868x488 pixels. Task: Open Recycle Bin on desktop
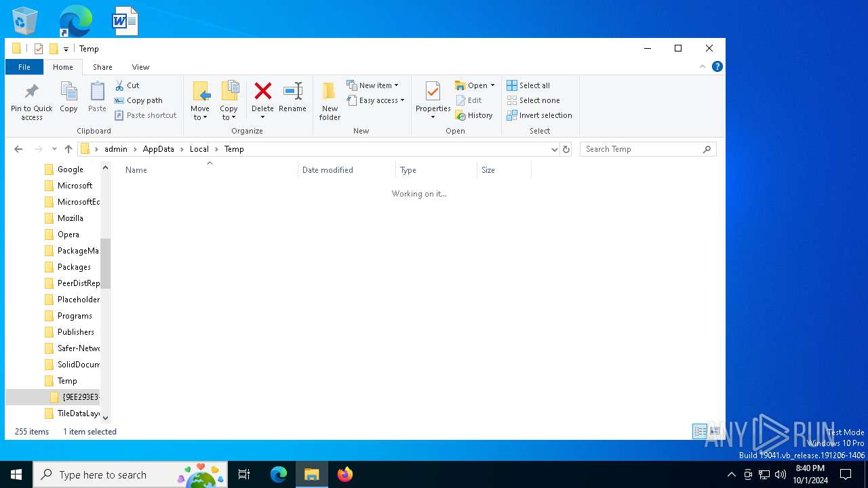[25, 20]
